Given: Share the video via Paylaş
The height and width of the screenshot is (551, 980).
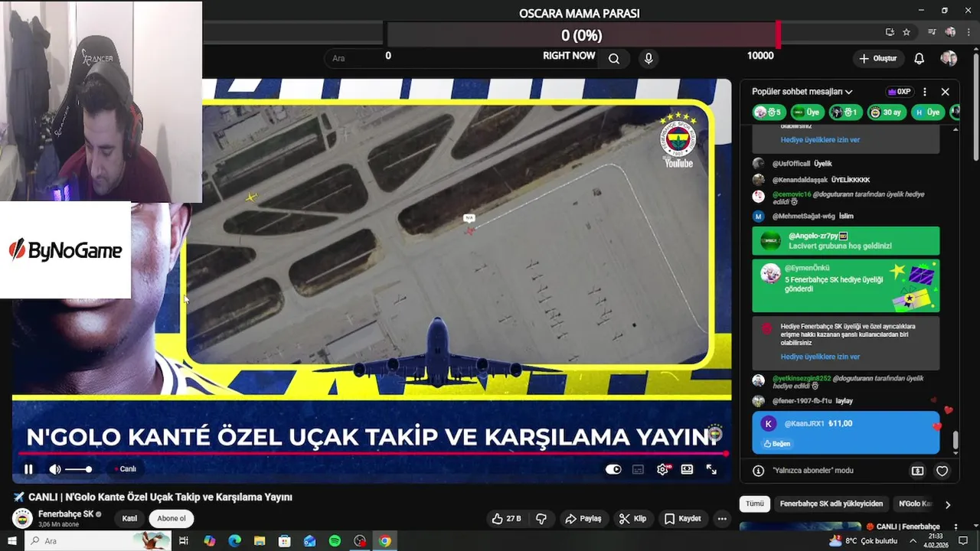Looking at the screenshot, I should coord(583,518).
